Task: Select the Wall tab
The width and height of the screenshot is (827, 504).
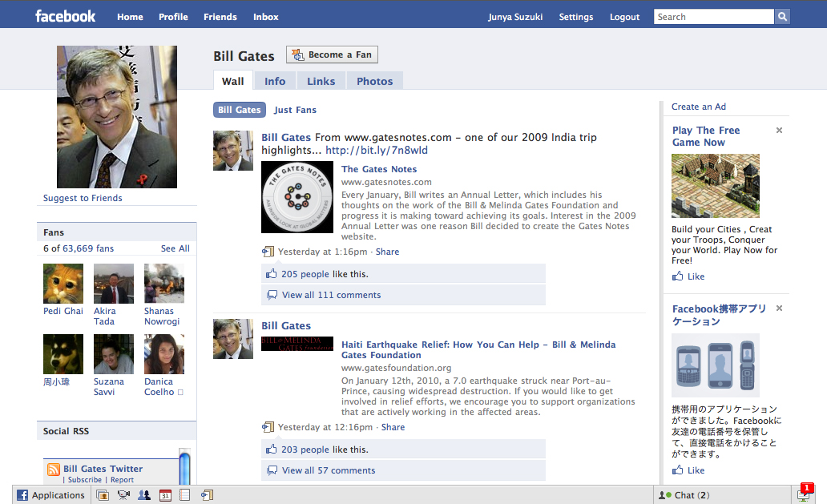Action: click(x=232, y=81)
